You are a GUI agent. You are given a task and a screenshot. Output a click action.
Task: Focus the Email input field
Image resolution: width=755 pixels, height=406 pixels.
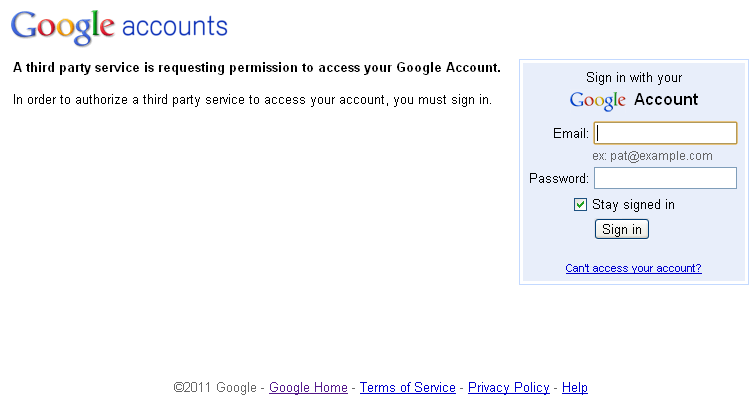coord(665,133)
